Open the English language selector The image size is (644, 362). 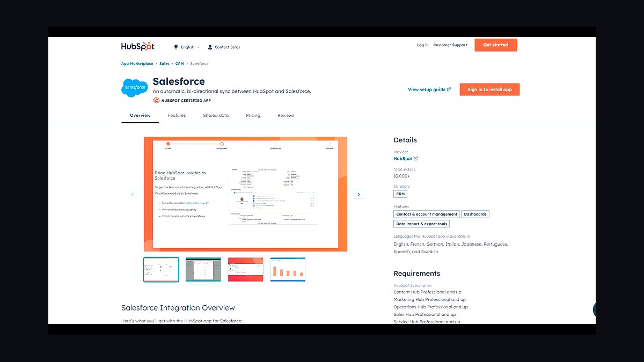tap(187, 47)
